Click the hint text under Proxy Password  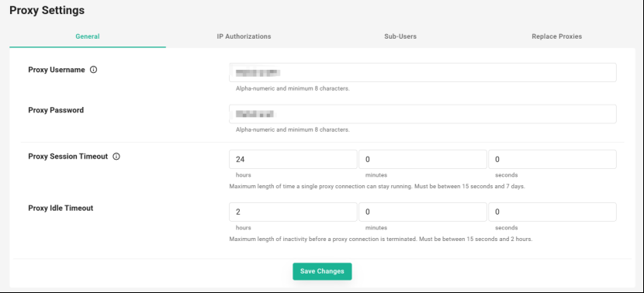293,129
